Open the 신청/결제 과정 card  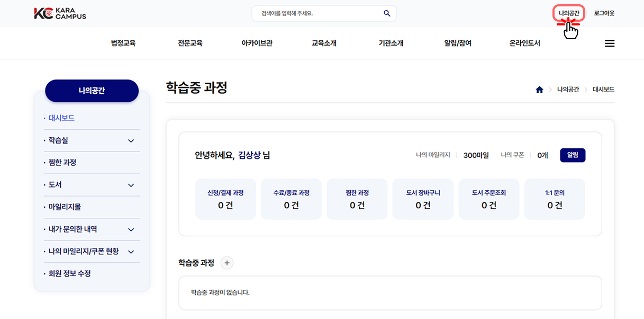[225, 199]
